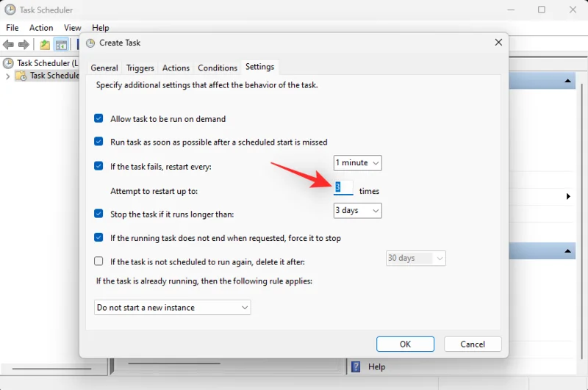Open the Help menu
Viewport: 588px width, 390px height.
point(100,28)
